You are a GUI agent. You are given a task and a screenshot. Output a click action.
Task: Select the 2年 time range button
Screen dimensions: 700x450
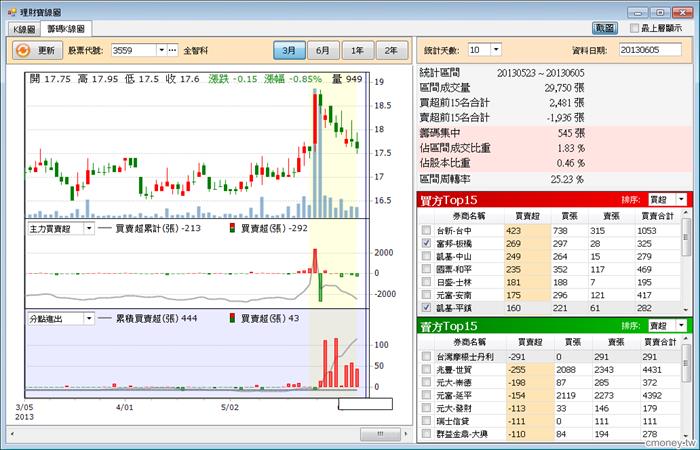click(x=392, y=50)
